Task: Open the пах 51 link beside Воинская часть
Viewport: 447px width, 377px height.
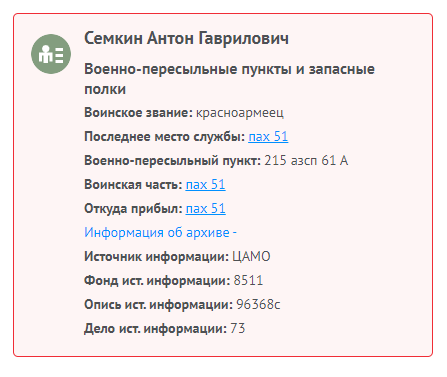Action: coord(205,185)
